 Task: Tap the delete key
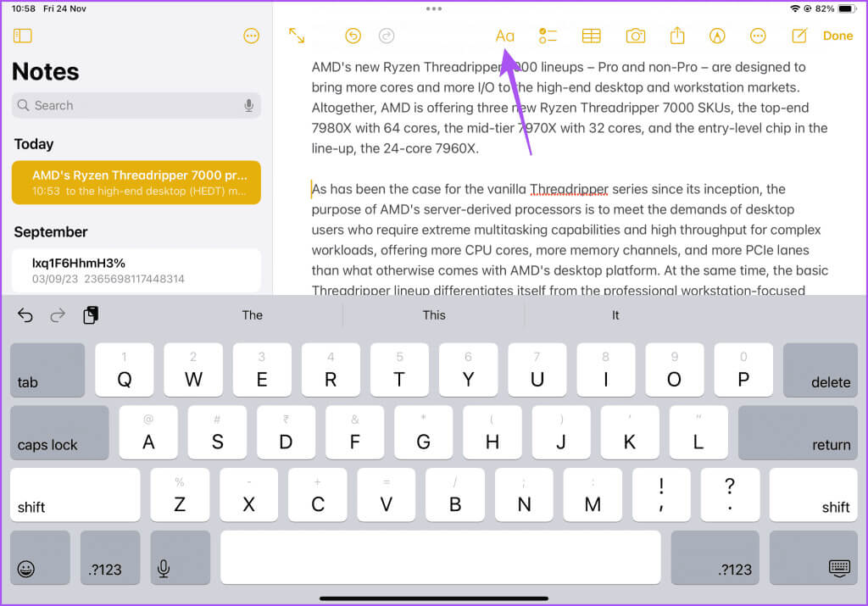click(x=821, y=370)
